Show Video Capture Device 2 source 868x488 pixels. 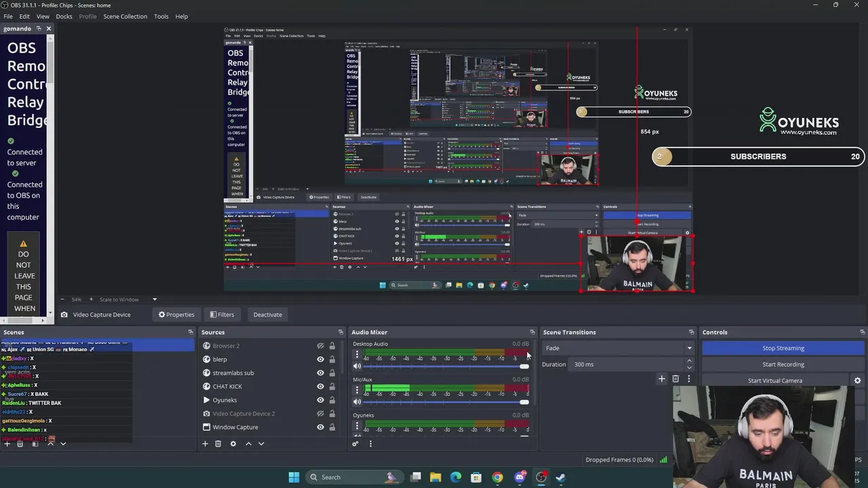point(320,413)
